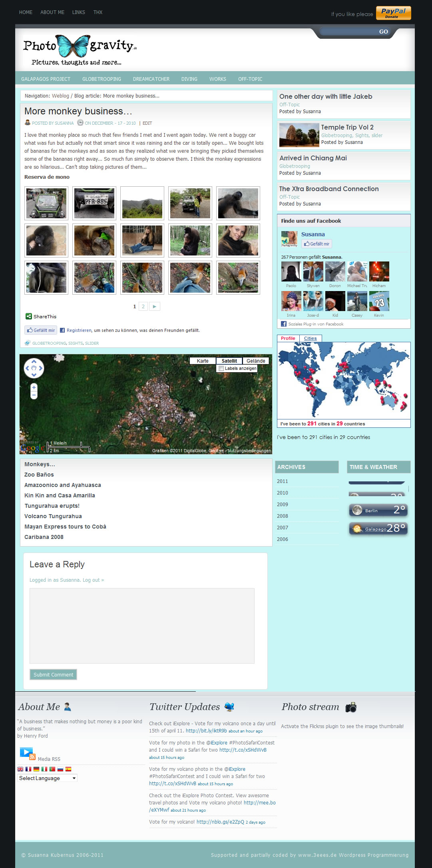Click the Facebook 'Gefällt mir' button under the article

point(41,330)
